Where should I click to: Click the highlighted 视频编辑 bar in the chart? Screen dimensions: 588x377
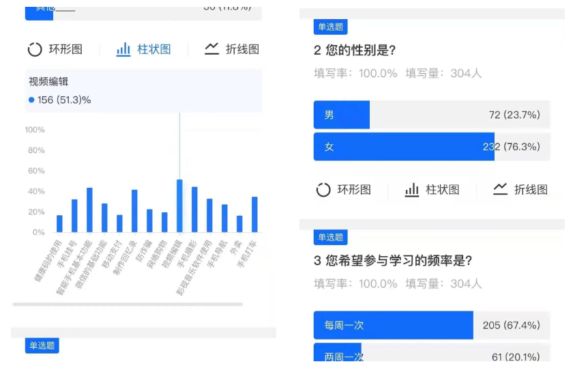[179, 206]
